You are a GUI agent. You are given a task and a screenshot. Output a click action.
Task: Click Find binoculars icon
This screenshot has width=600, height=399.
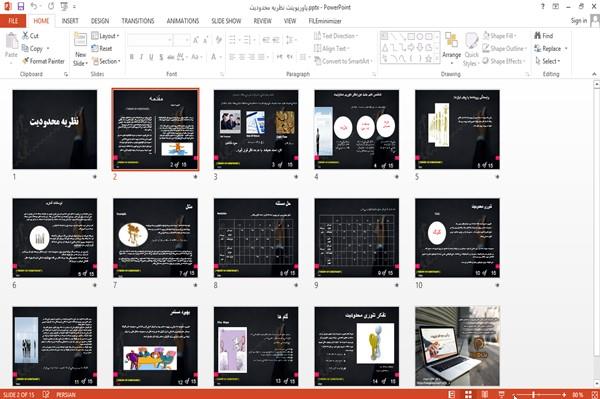tap(538, 36)
